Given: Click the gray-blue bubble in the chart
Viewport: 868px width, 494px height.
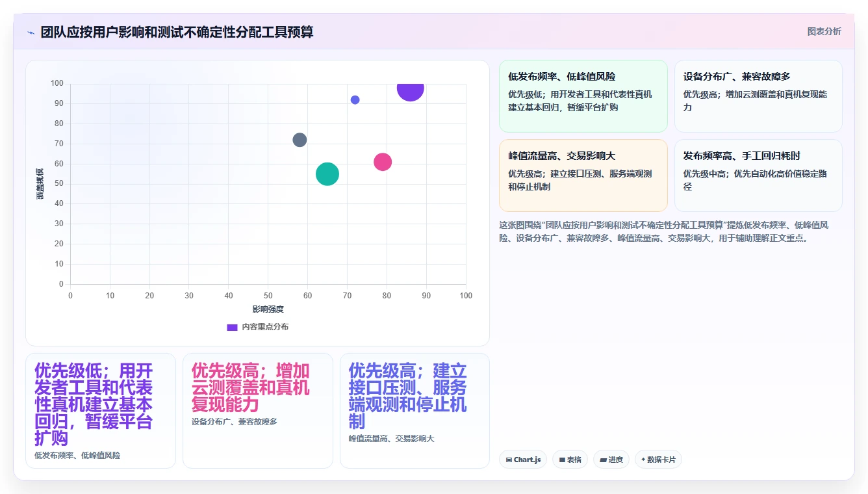Looking at the screenshot, I should pyautogui.click(x=300, y=140).
